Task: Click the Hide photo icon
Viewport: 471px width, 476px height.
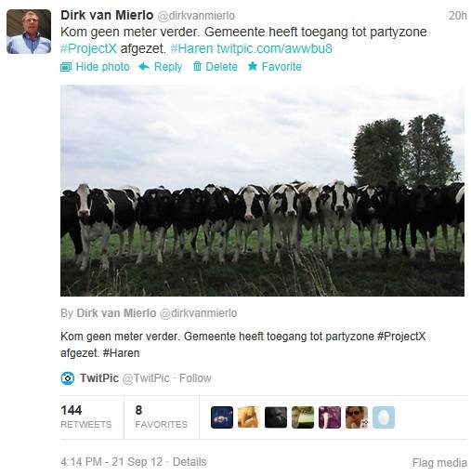Action: pos(66,67)
